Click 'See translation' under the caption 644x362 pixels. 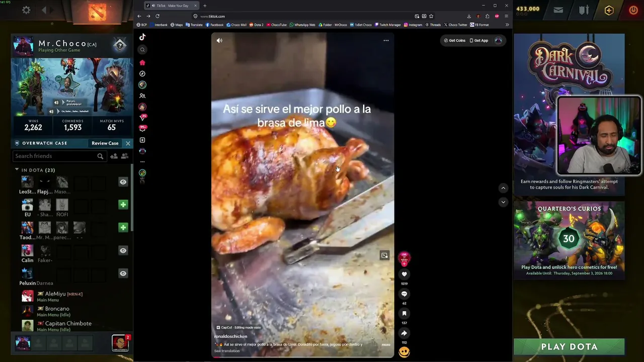(x=226, y=351)
